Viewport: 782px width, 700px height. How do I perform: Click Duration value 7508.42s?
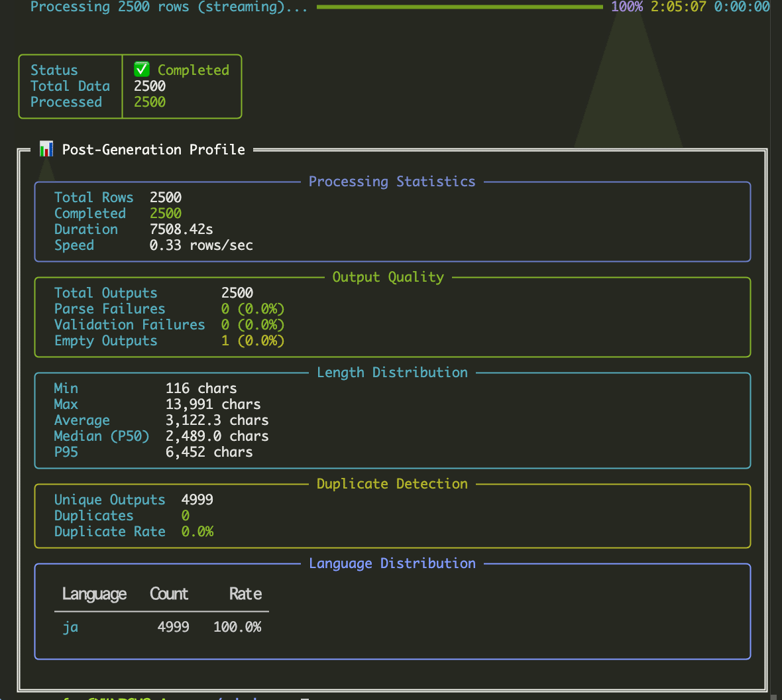coord(182,229)
